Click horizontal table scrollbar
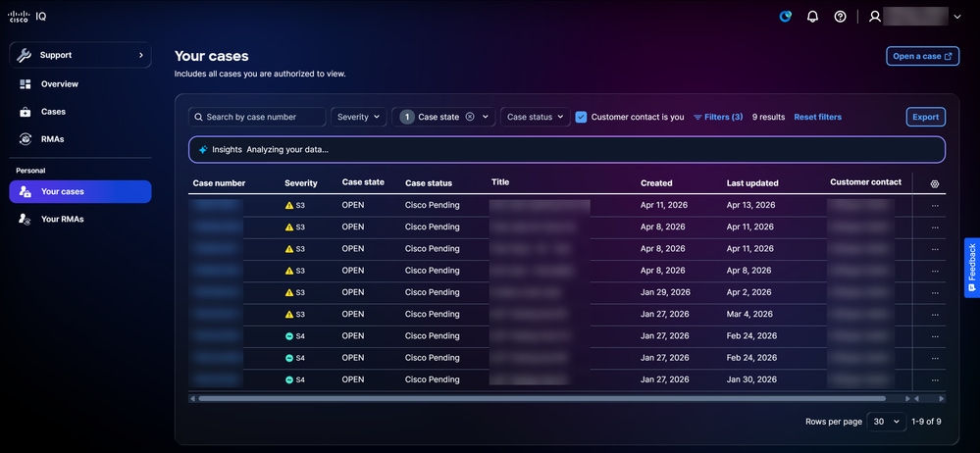This screenshot has height=453, width=980. tap(542, 398)
